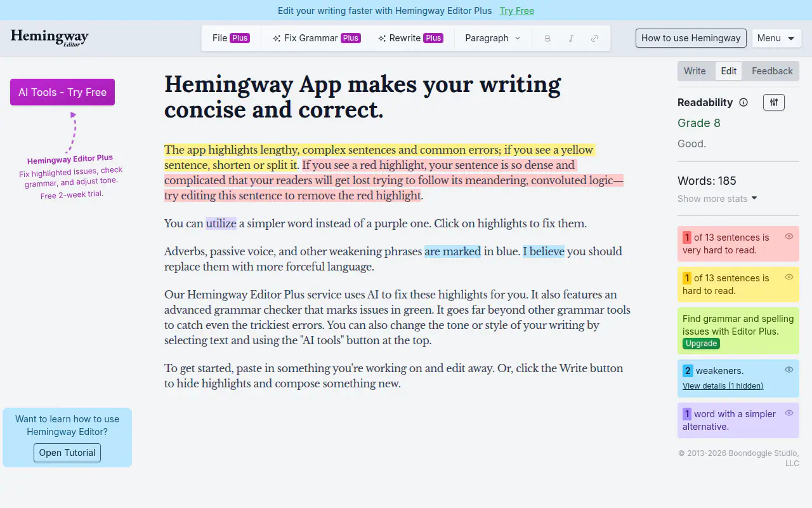Open the File menu
The width and height of the screenshot is (812, 508).
[x=231, y=38]
